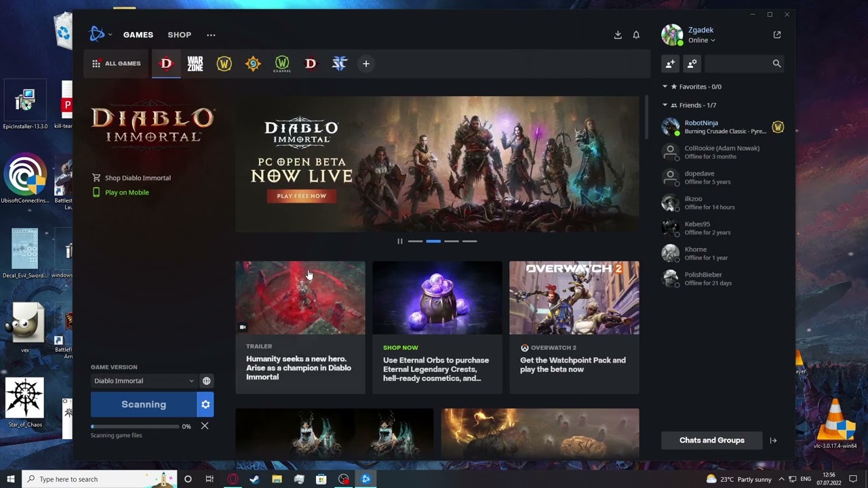The image size is (868, 488).
Task: Jump to first carousel slide indicator
Action: click(x=416, y=241)
